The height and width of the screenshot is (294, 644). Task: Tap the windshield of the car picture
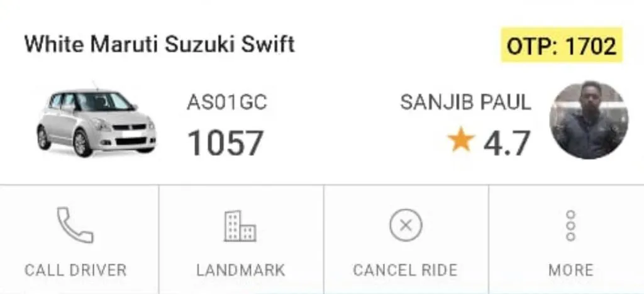click(x=104, y=101)
